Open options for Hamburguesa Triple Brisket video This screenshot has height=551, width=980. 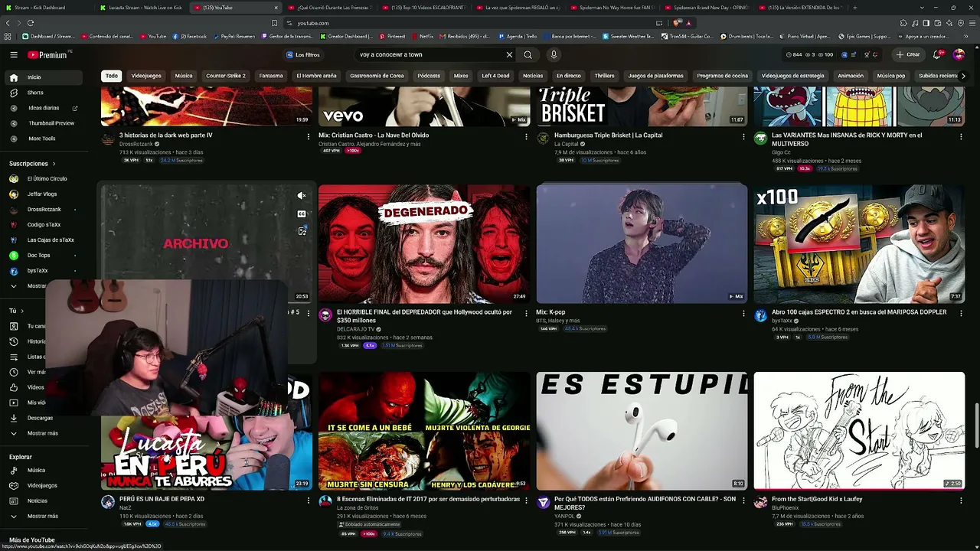pyautogui.click(x=743, y=136)
